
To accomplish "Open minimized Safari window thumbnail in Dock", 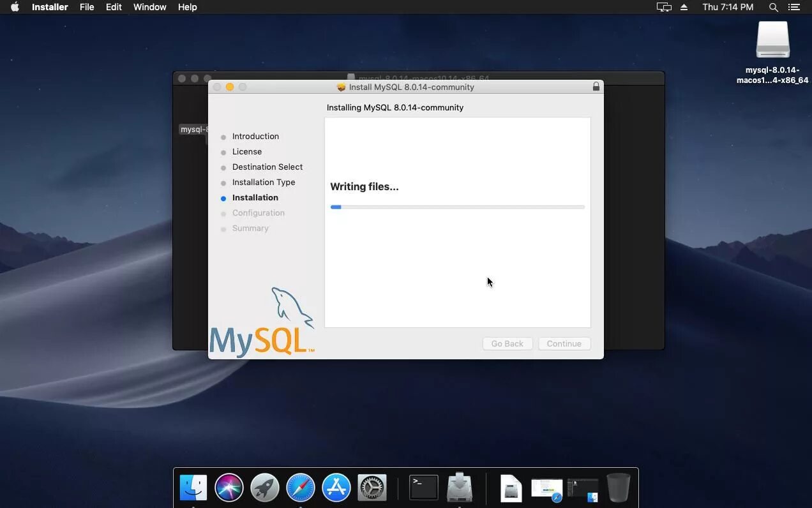I will click(547, 489).
